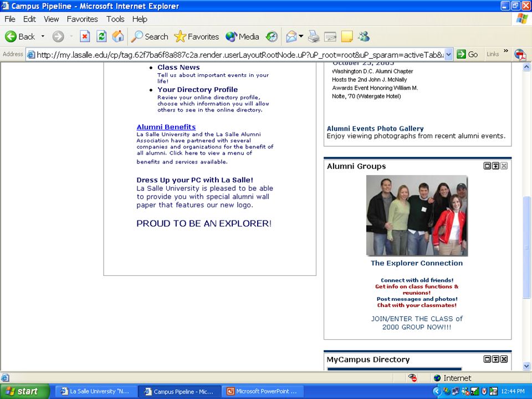Switch to Campus Pipeline taskbar button
Viewport: 532px width, 399px height.
click(180, 391)
